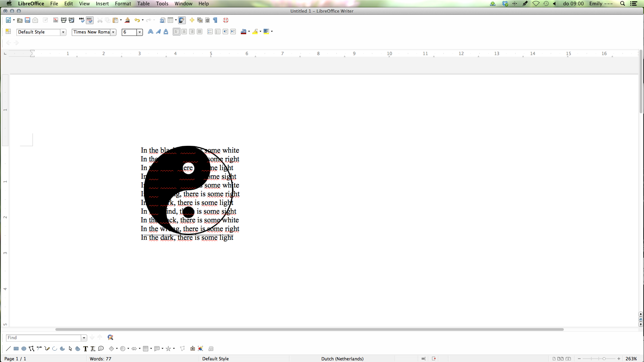Click the Paste clipboard icon

pos(115,20)
